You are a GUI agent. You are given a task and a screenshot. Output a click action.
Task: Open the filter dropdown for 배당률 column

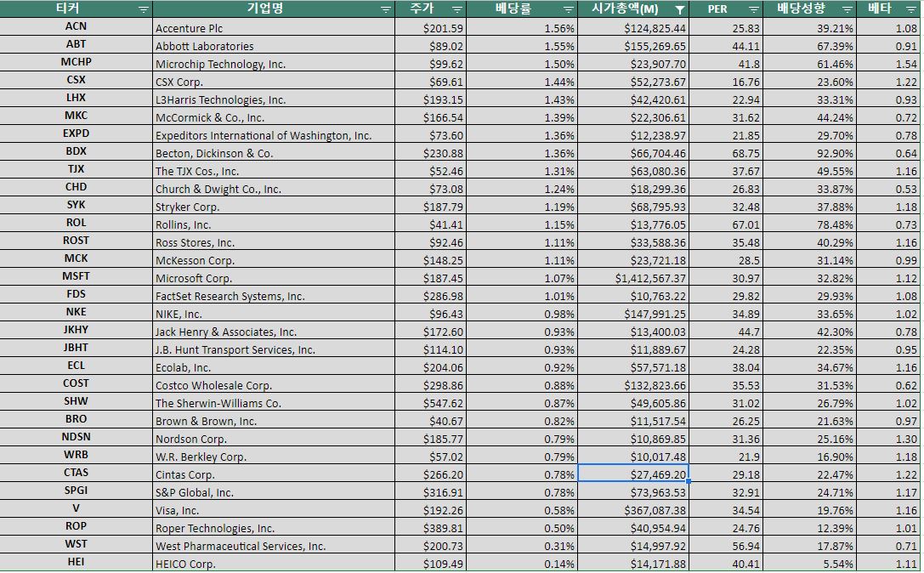[x=568, y=9]
